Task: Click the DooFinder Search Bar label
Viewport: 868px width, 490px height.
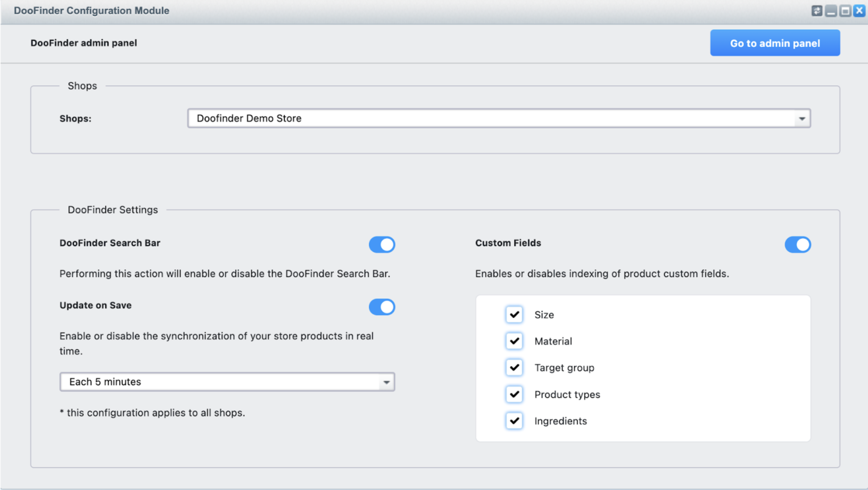Action: click(x=110, y=243)
